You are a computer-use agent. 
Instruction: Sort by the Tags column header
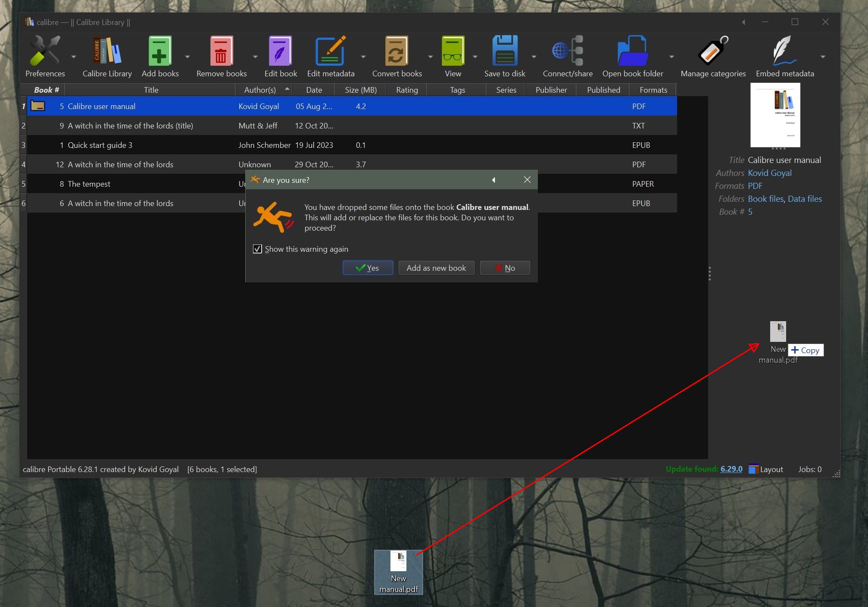457,90
